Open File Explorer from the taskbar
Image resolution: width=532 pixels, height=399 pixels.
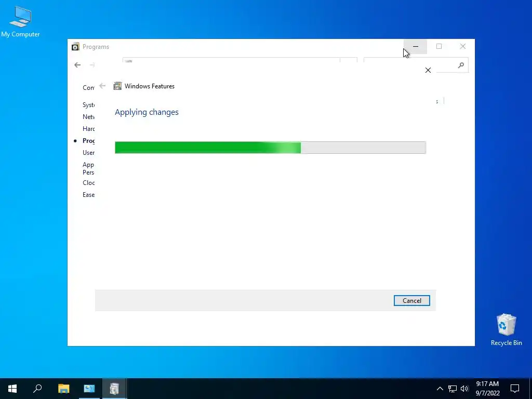point(63,389)
